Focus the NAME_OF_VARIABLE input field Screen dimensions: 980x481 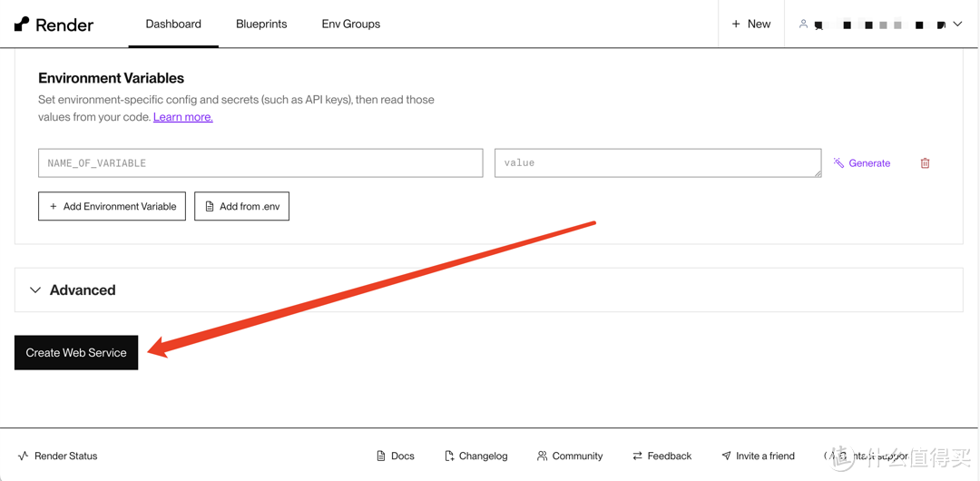[260, 163]
